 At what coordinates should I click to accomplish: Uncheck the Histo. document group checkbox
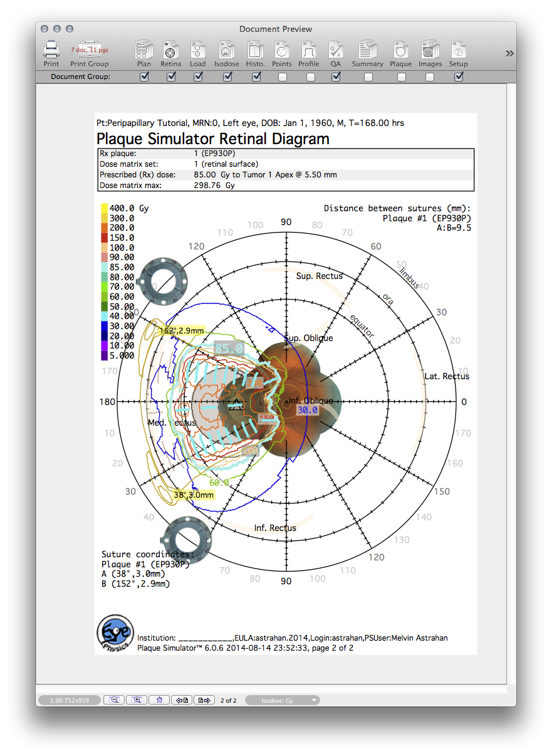(256, 77)
